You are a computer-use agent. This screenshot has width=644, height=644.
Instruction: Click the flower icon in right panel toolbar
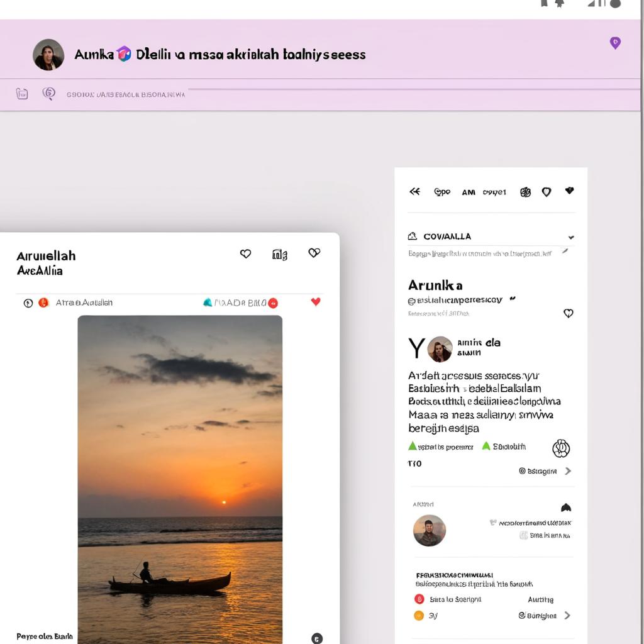[525, 192]
